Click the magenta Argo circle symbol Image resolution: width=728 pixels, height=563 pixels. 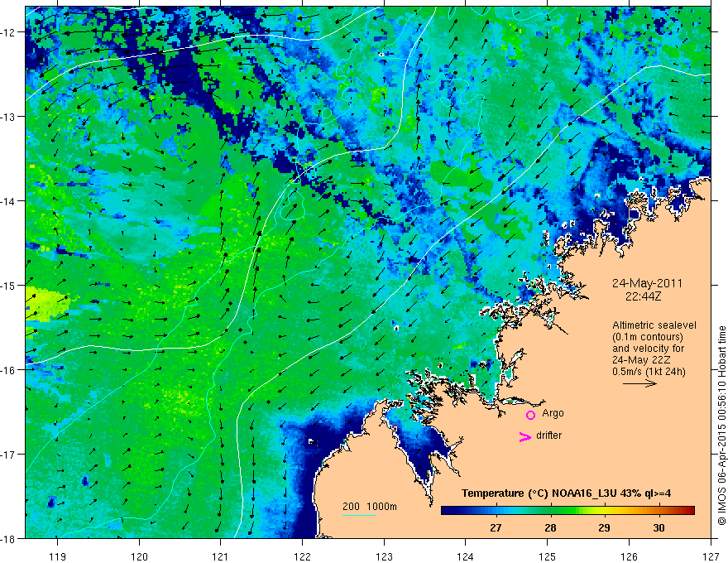coord(530,415)
